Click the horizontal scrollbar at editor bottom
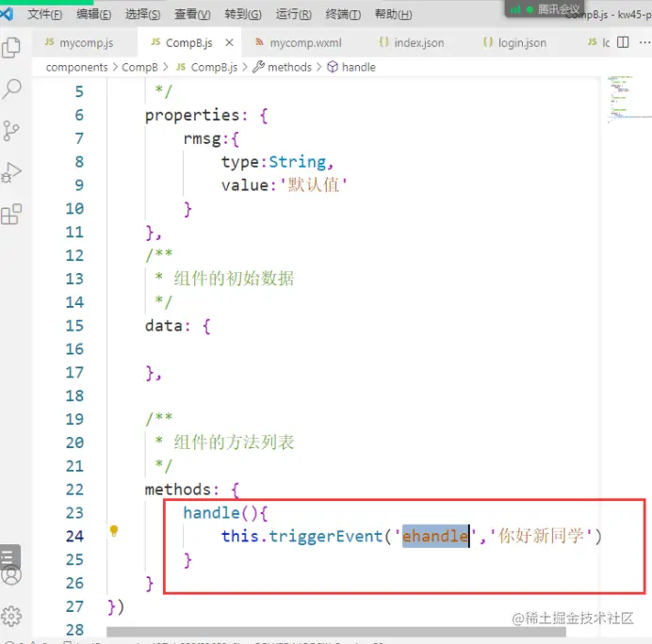652x644 pixels. (336, 632)
